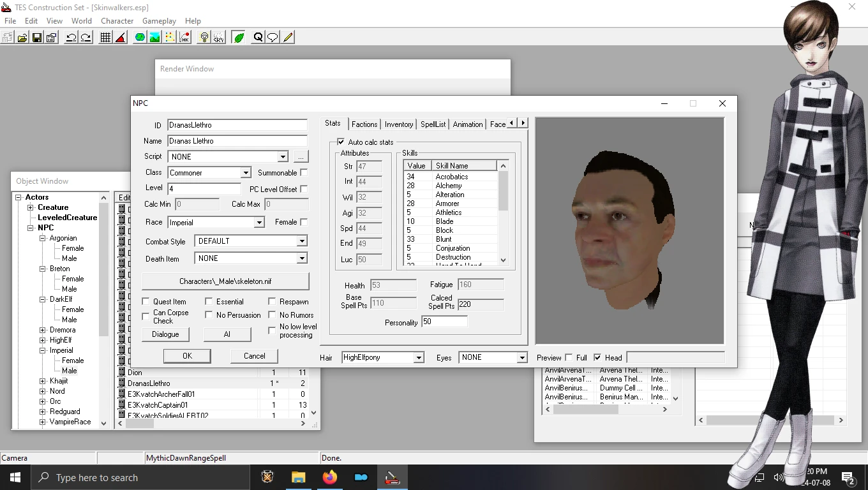
Task: Click the Personality value field
Action: click(444, 322)
